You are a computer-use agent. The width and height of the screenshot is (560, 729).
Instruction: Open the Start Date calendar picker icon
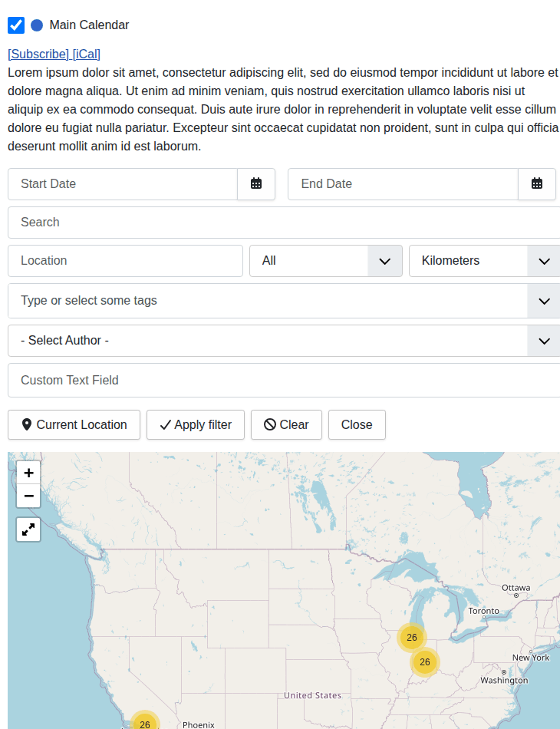[256, 184]
